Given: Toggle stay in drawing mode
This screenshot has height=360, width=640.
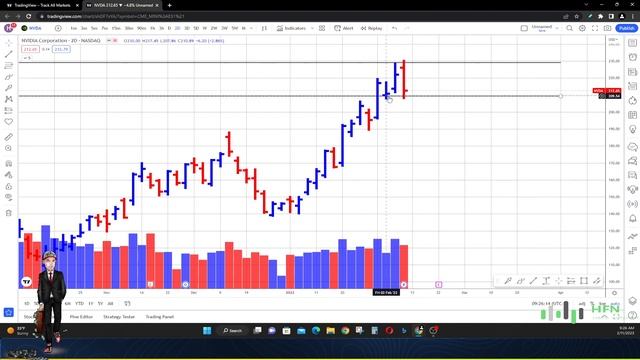Looking at the screenshot, I should coord(9,175).
